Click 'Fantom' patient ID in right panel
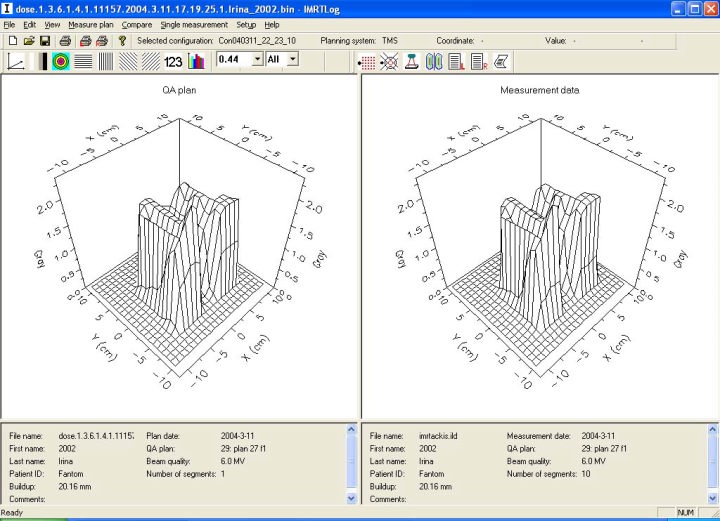The height and width of the screenshot is (521, 720). click(x=431, y=474)
